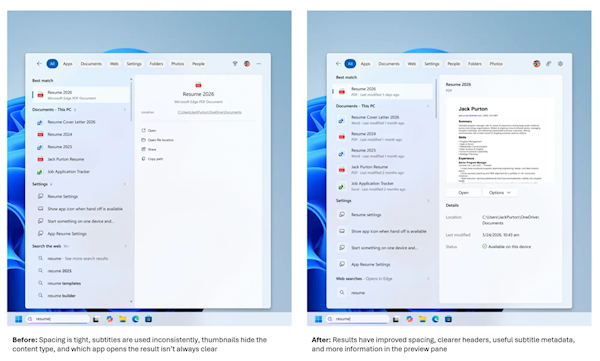Expand the 'Web searches' chevron in After panel
The image size is (600, 361).
(428, 279)
